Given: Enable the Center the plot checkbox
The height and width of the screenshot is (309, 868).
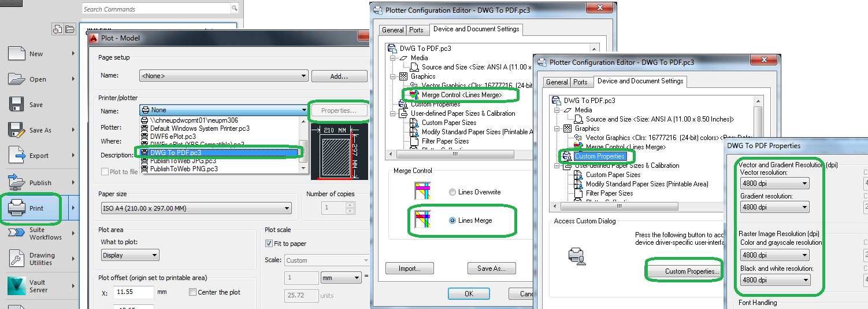Looking at the screenshot, I should 193,292.
